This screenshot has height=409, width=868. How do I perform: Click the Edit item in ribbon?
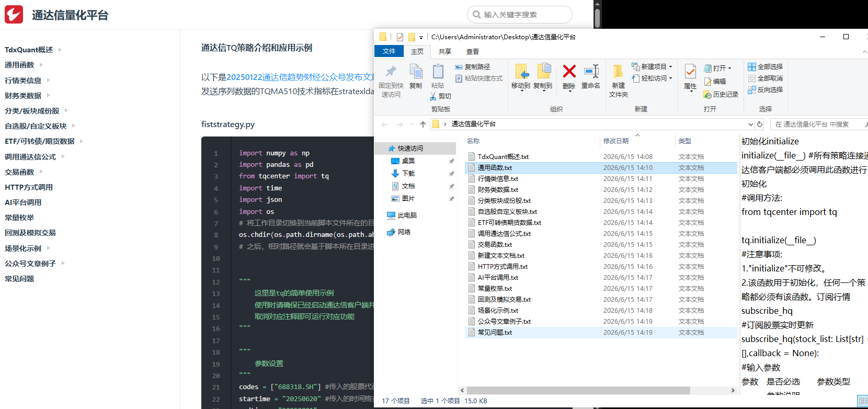(x=715, y=82)
